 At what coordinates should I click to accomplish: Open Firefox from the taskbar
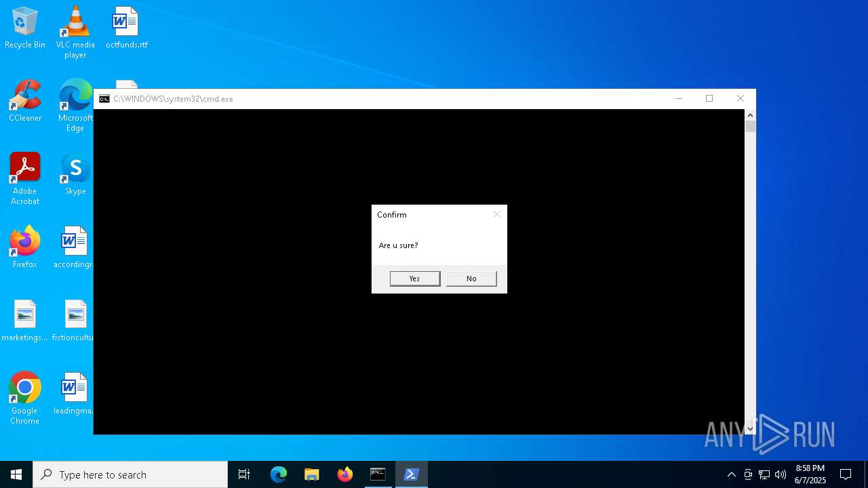point(345,474)
